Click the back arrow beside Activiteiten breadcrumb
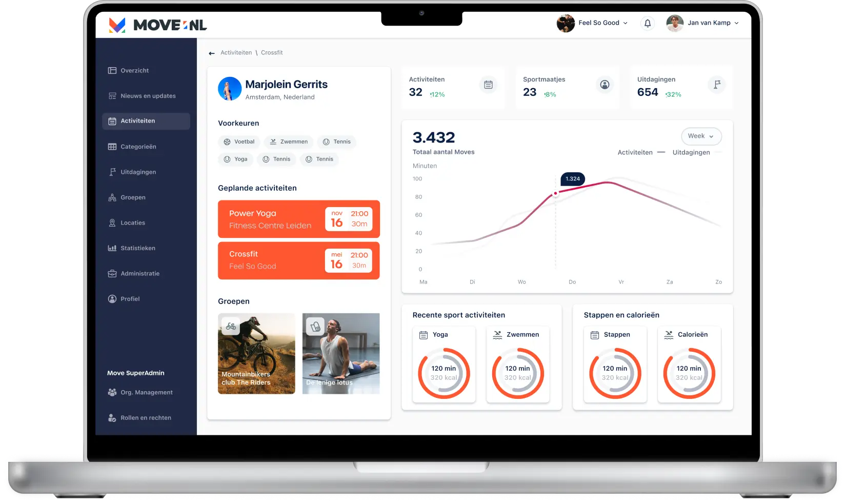846x504 pixels. coord(212,53)
